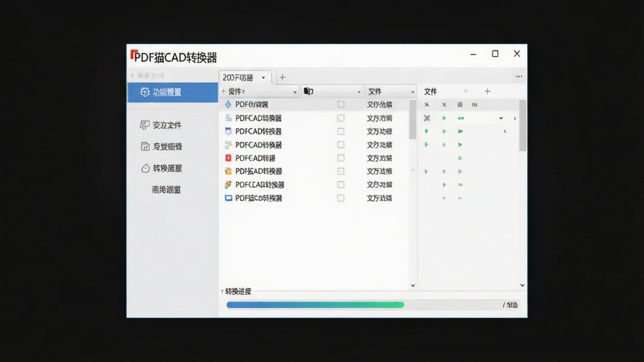Select the 200 tab label
The height and width of the screenshot is (362, 644).
pos(238,77)
